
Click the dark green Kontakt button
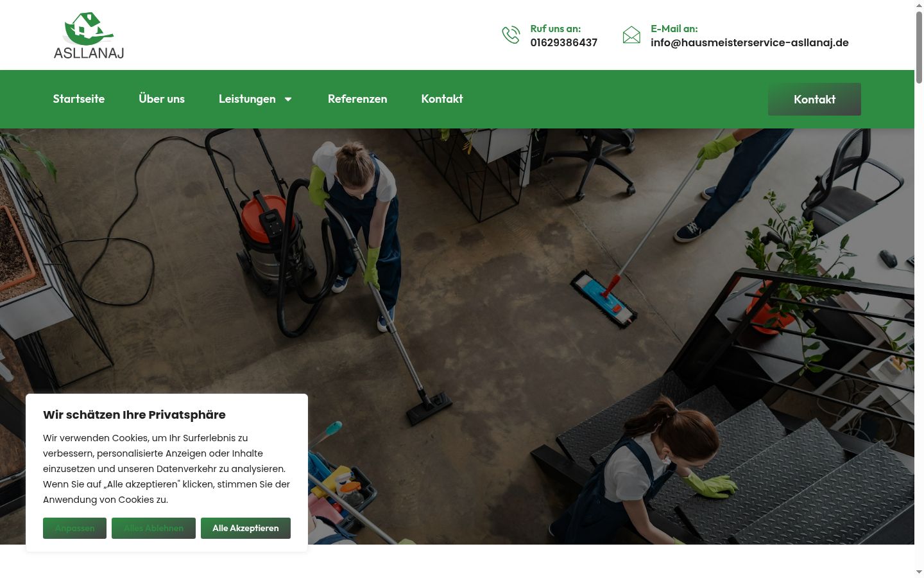coord(814,99)
